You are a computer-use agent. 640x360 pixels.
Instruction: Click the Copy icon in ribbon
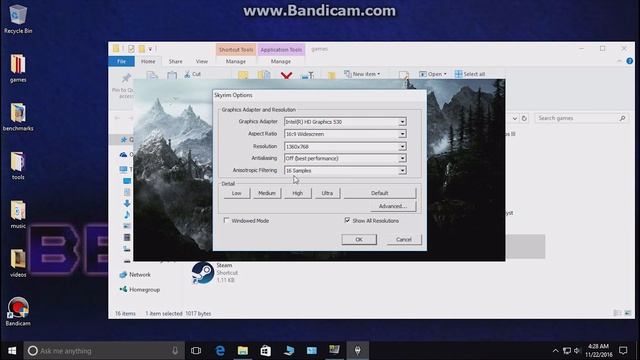coord(152,76)
